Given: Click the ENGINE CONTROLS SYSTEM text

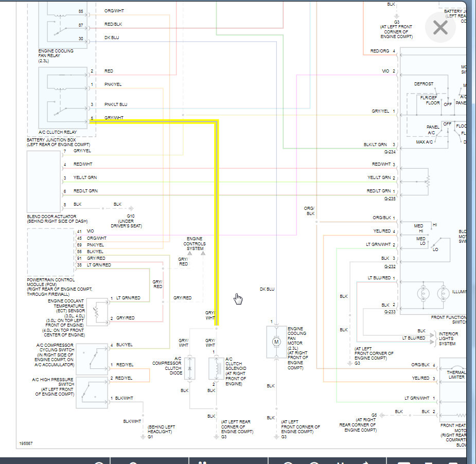Looking at the screenshot, I should click(195, 244).
